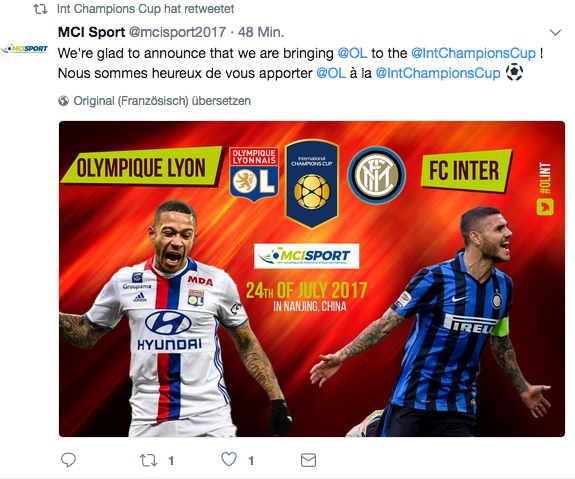The width and height of the screenshot is (575, 479).
Task: Open tweet options chevron menu
Action: pyautogui.click(x=556, y=33)
